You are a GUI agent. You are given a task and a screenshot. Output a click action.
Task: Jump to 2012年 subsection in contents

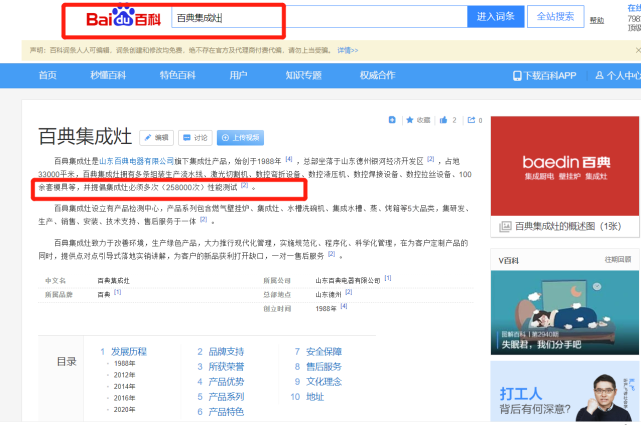124,375
